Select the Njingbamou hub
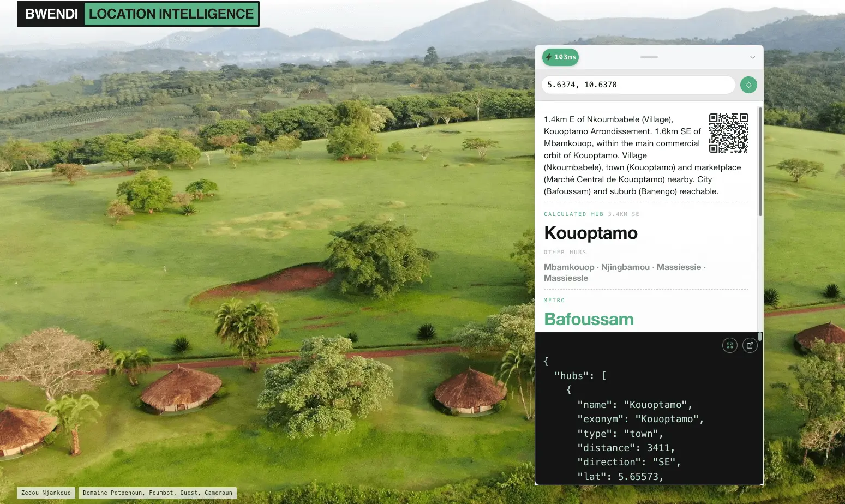845x504 pixels. coord(625,267)
